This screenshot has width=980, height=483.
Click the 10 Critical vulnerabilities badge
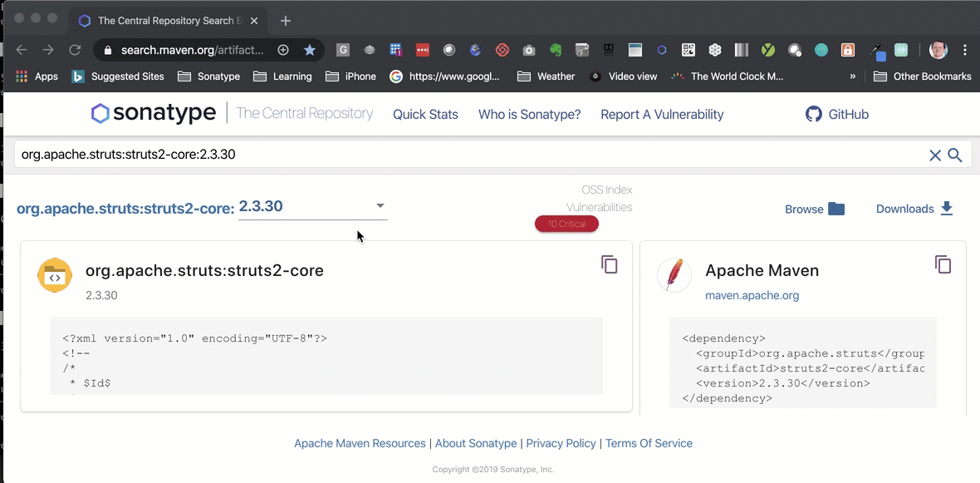567,224
